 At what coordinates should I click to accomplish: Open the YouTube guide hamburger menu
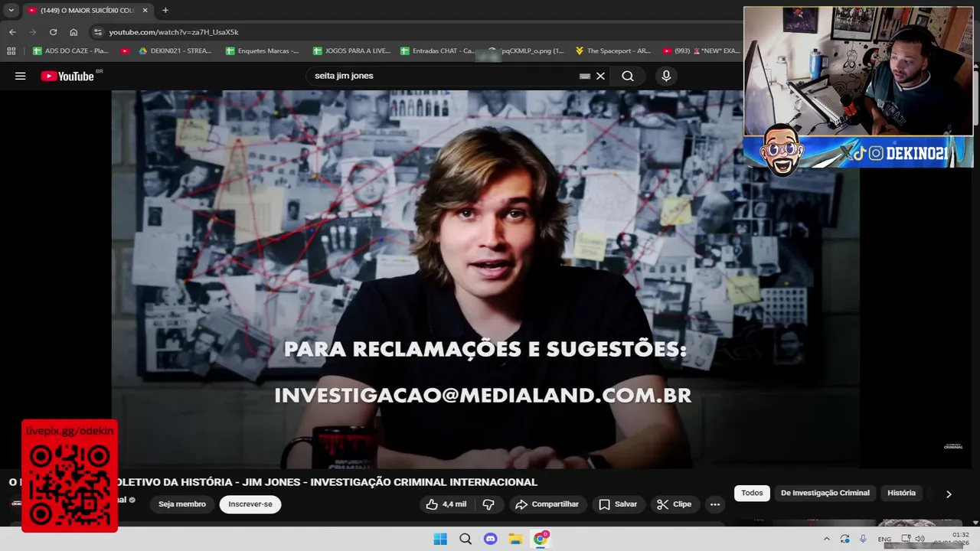[21, 76]
